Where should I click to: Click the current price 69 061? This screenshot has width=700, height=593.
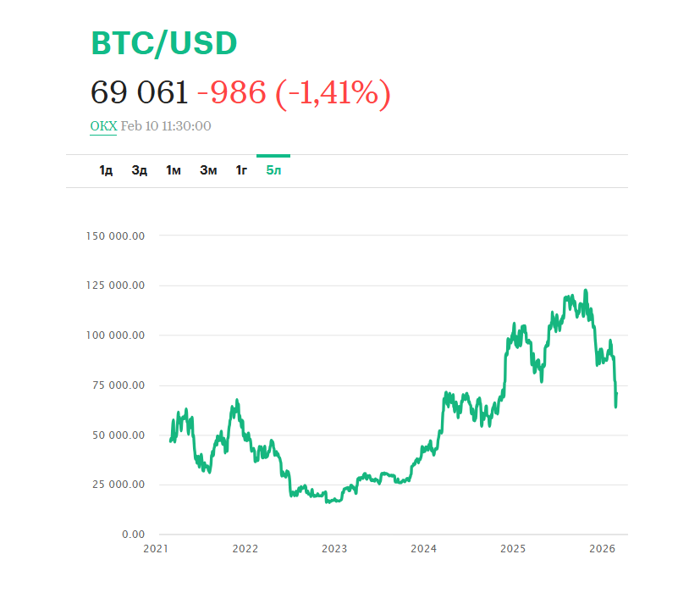click(140, 92)
